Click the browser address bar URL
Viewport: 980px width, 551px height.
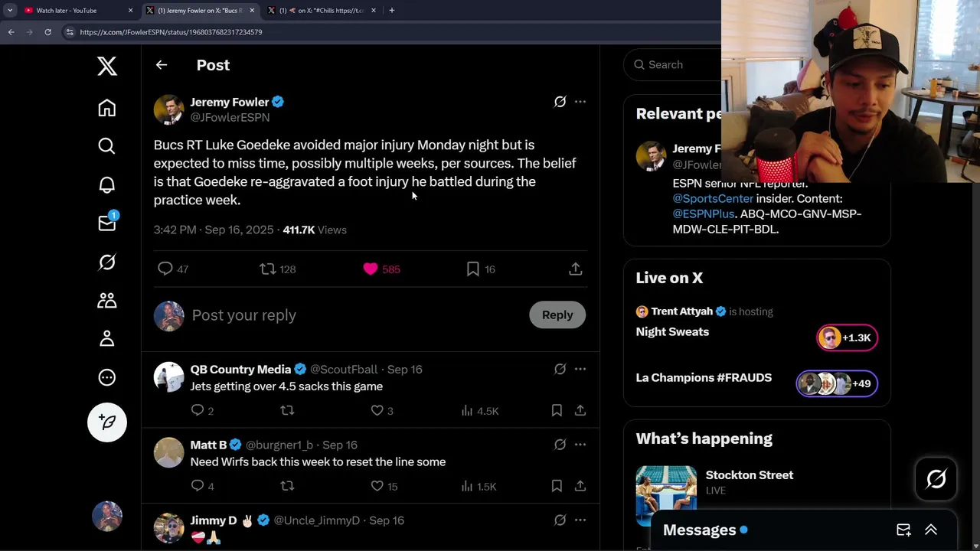point(171,32)
